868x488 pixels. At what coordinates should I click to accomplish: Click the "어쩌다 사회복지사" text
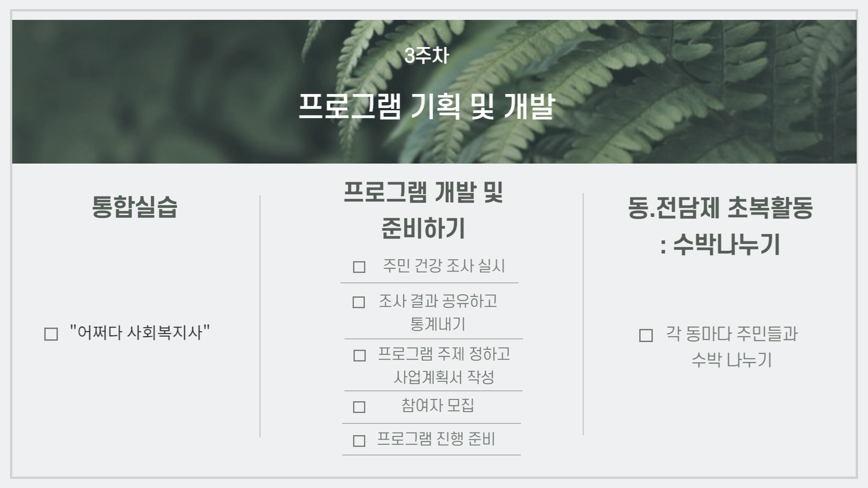coord(140,333)
